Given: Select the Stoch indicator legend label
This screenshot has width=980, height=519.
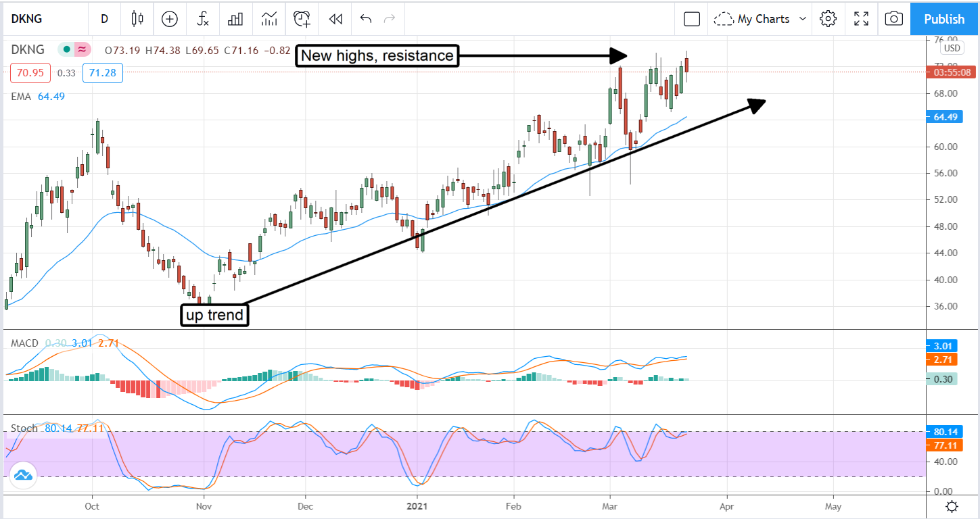Looking at the screenshot, I should 24,428.
